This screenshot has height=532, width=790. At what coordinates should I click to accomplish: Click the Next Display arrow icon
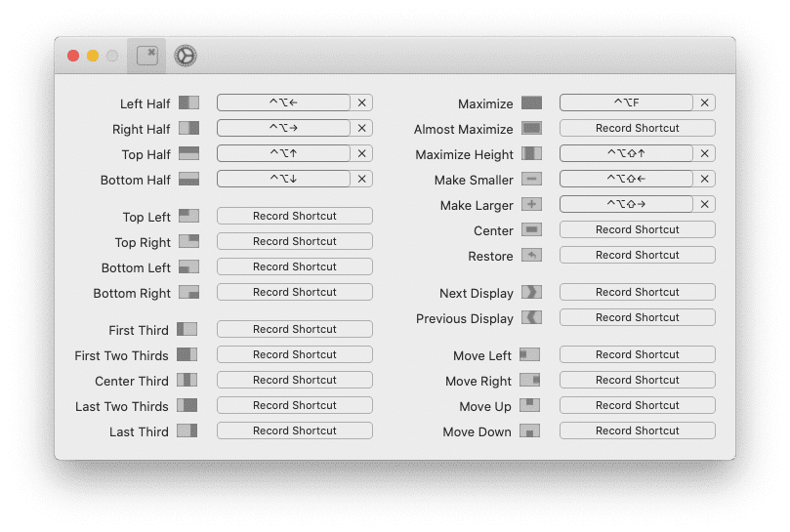[x=531, y=292]
